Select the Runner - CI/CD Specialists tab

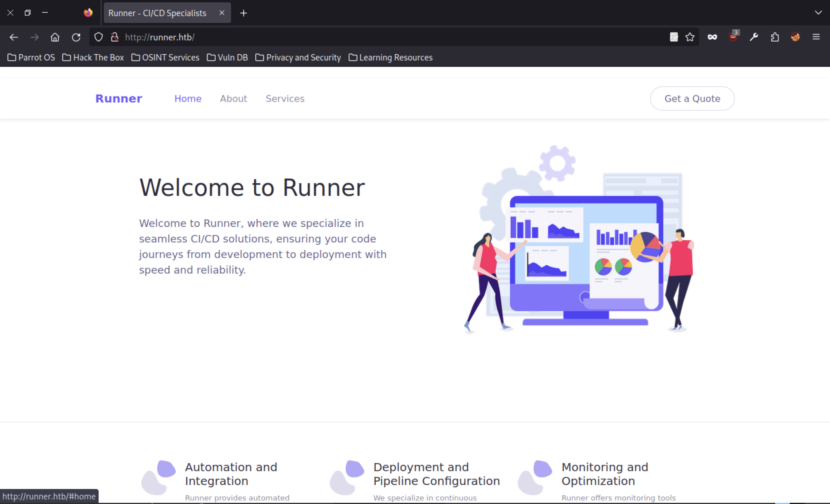[167, 13]
